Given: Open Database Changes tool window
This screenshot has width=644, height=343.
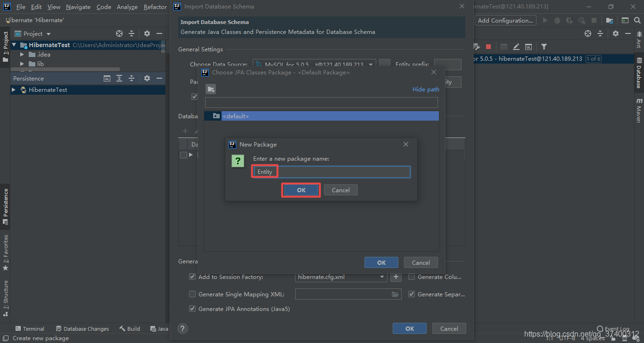Looking at the screenshot, I should click(x=82, y=328).
